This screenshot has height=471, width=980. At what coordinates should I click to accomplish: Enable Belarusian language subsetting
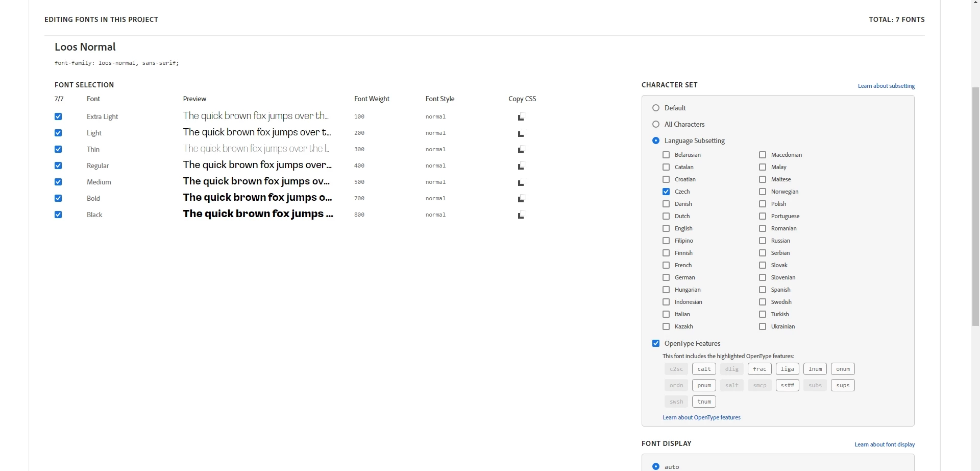click(x=666, y=155)
